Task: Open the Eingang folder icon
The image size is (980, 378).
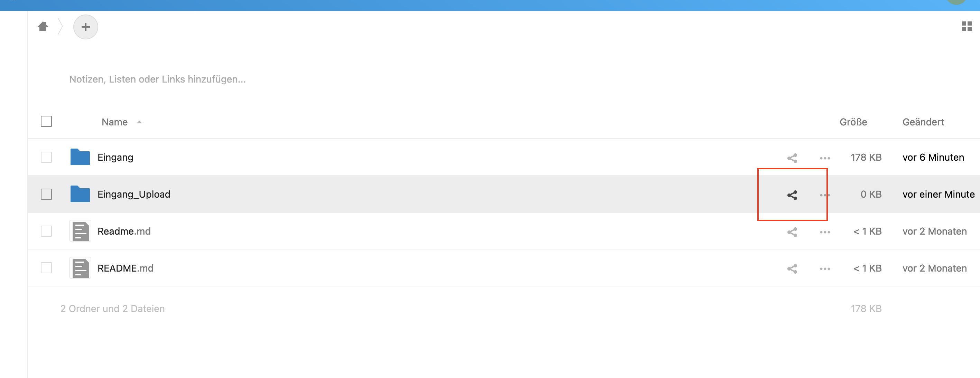Action: [x=80, y=157]
